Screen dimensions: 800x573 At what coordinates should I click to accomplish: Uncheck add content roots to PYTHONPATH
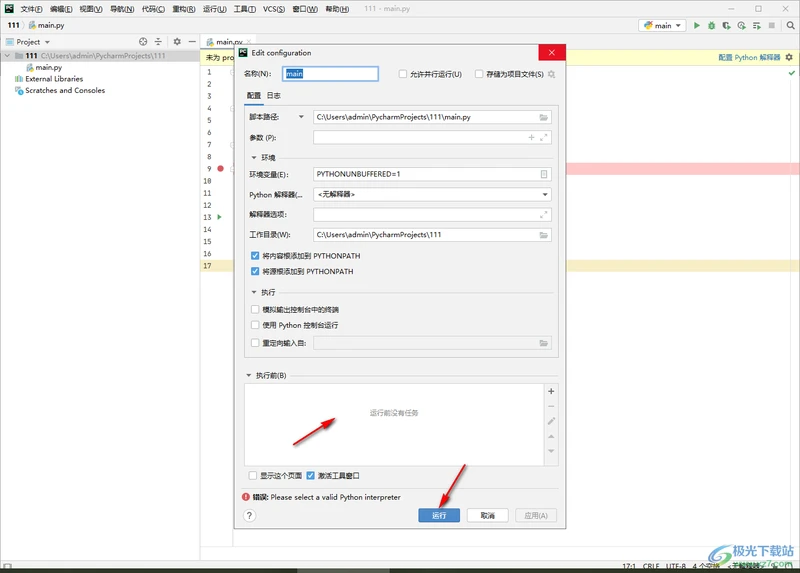(255, 256)
